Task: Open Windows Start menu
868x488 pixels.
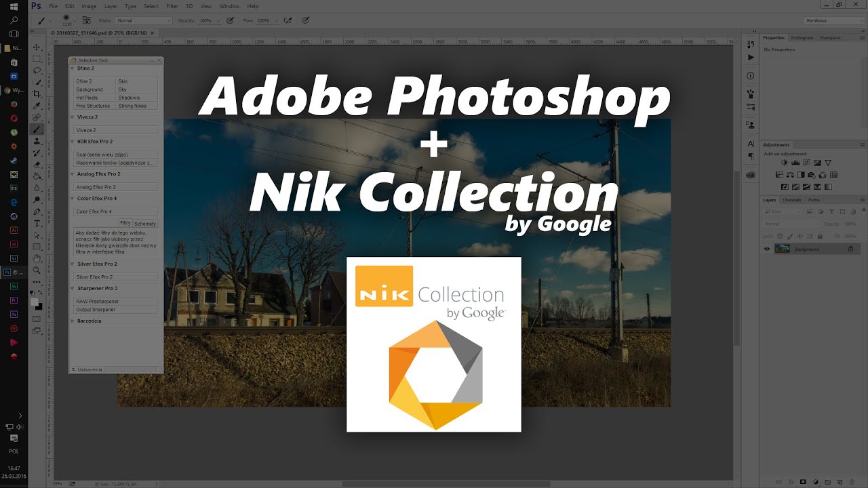Action: (14, 6)
